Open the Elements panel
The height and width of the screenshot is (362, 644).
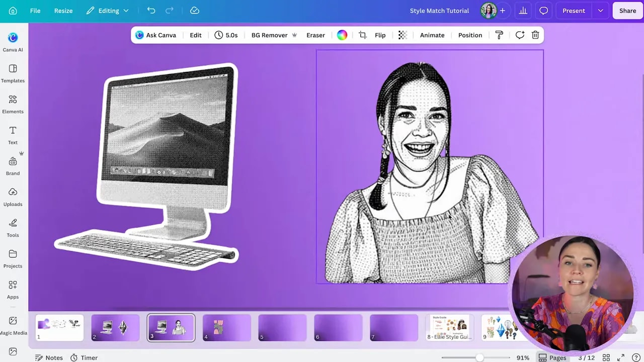pyautogui.click(x=13, y=104)
